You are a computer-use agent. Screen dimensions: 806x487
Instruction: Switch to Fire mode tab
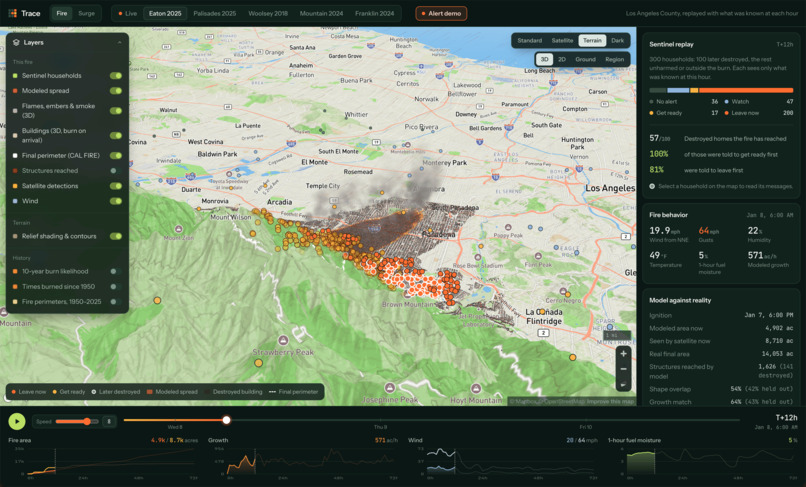(x=62, y=13)
